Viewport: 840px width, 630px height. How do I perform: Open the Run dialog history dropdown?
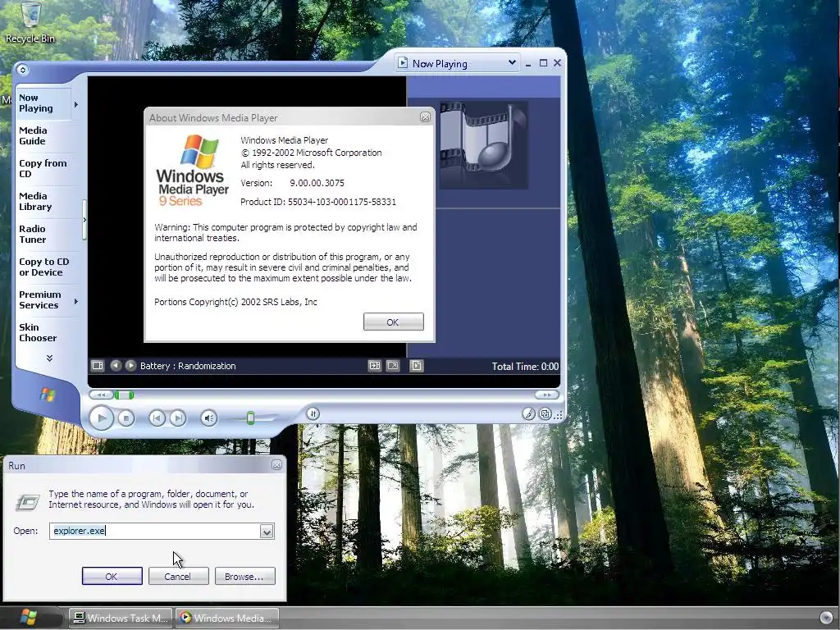point(267,532)
